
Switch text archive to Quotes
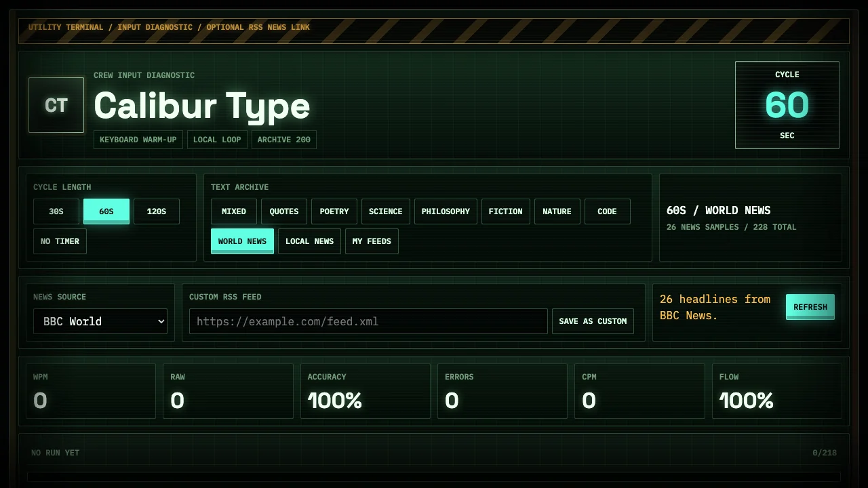[284, 211]
